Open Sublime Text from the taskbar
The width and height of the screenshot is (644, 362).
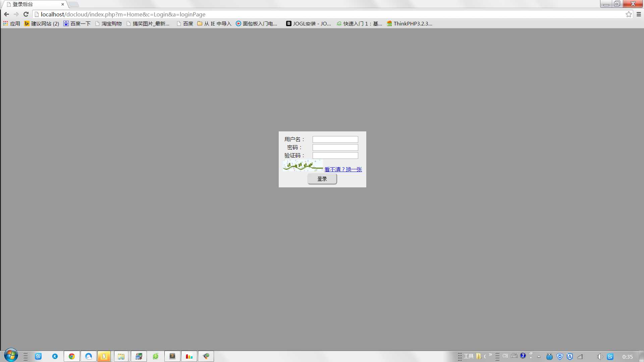(172, 356)
